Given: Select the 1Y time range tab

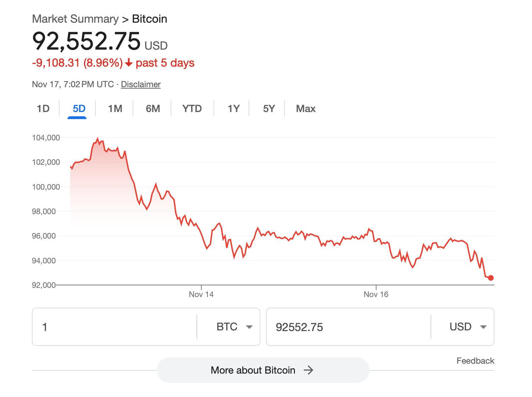Looking at the screenshot, I should pos(234,108).
